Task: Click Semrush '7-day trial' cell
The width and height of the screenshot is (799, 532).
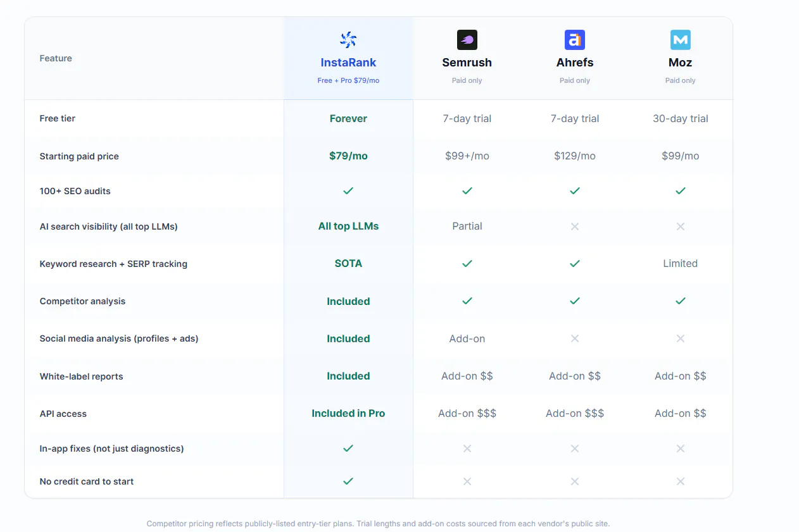Action: pyautogui.click(x=467, y=118)
